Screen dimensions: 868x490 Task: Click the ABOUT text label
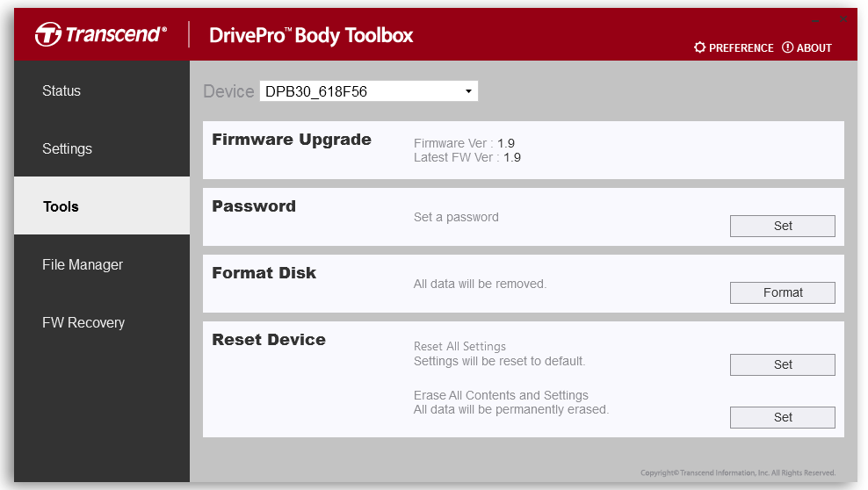814,48
